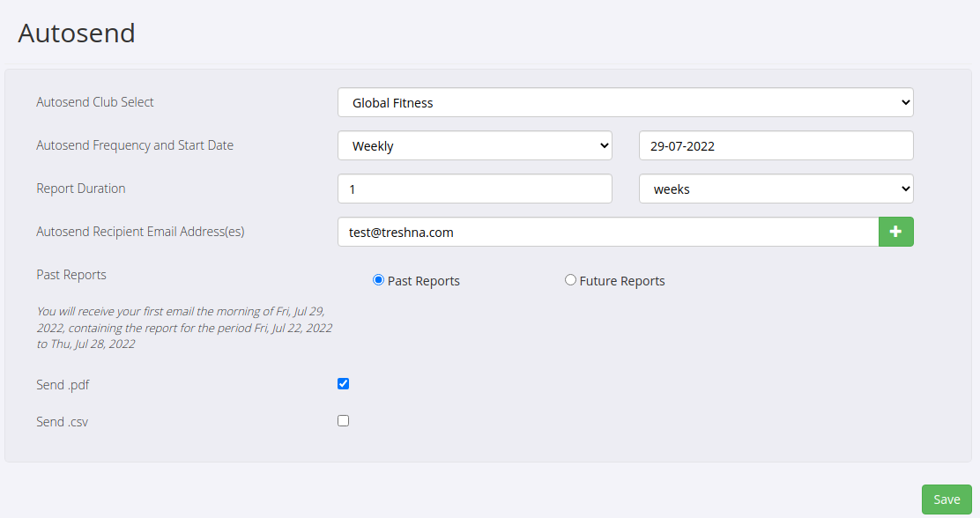This screenshot has width=980, height=518.
Task: Click the italic first-email info note
Action: pos(184,328)
